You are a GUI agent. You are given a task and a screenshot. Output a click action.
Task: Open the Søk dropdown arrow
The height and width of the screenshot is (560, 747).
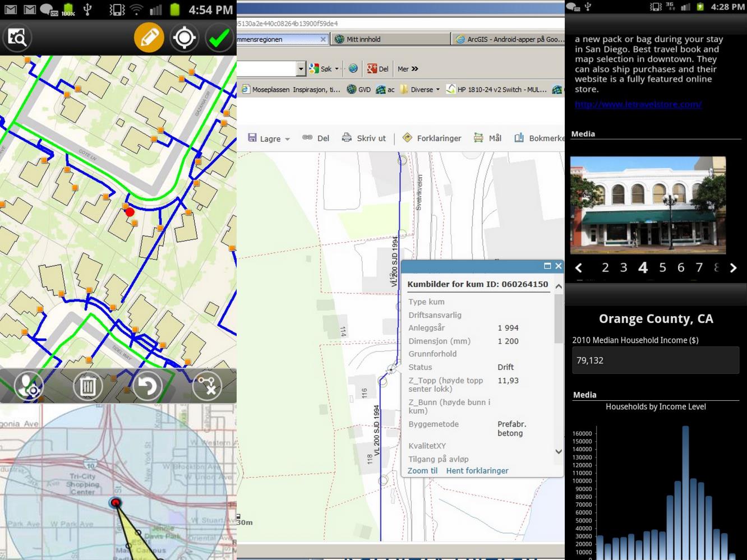click(336, 69)
